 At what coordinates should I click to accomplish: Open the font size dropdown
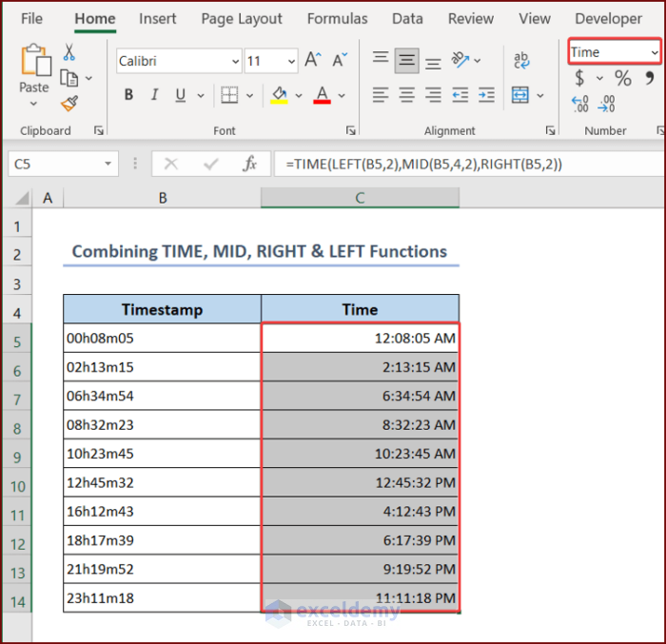pos(290,61)
